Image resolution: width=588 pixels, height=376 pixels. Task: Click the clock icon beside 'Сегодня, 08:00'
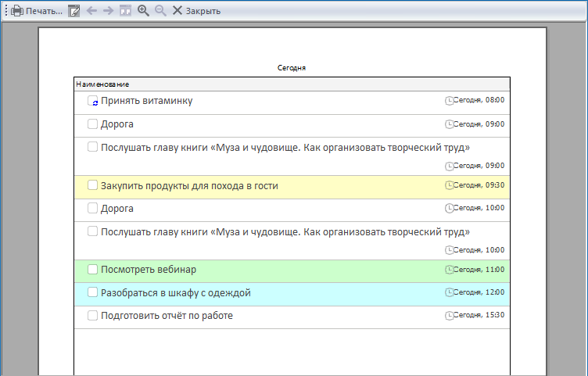point(449,101)
